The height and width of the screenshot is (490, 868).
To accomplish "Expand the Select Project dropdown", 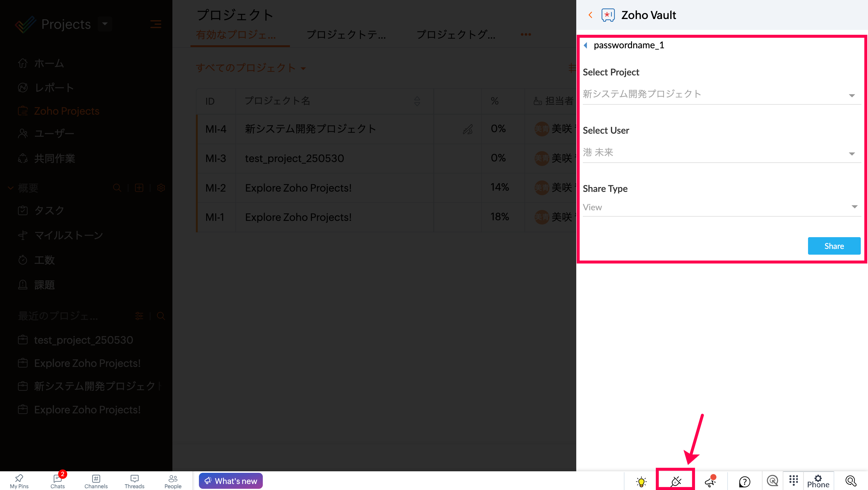I will click(x=722, y=94).
